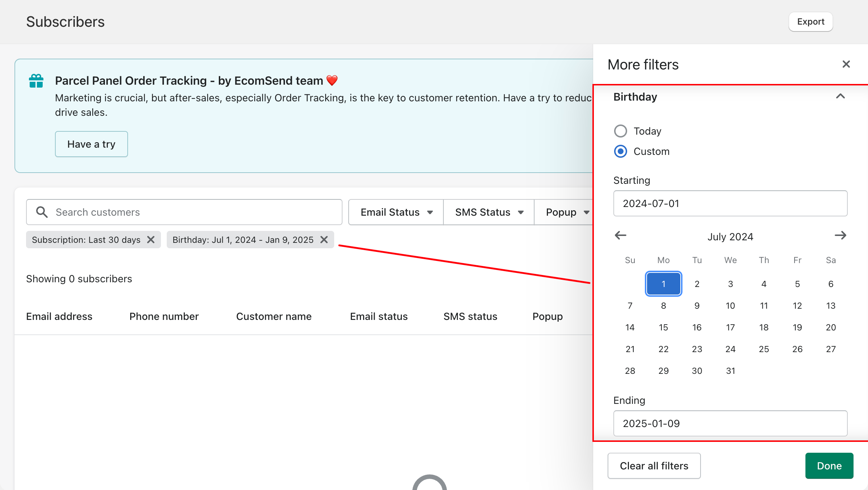
Task: Choose July 24 on the calendar
Action: (x=731, y=349)
